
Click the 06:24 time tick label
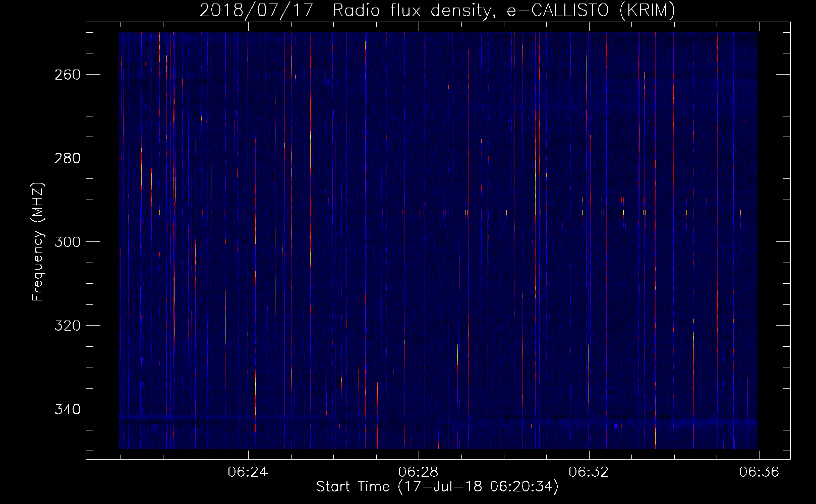click(248, 472)
